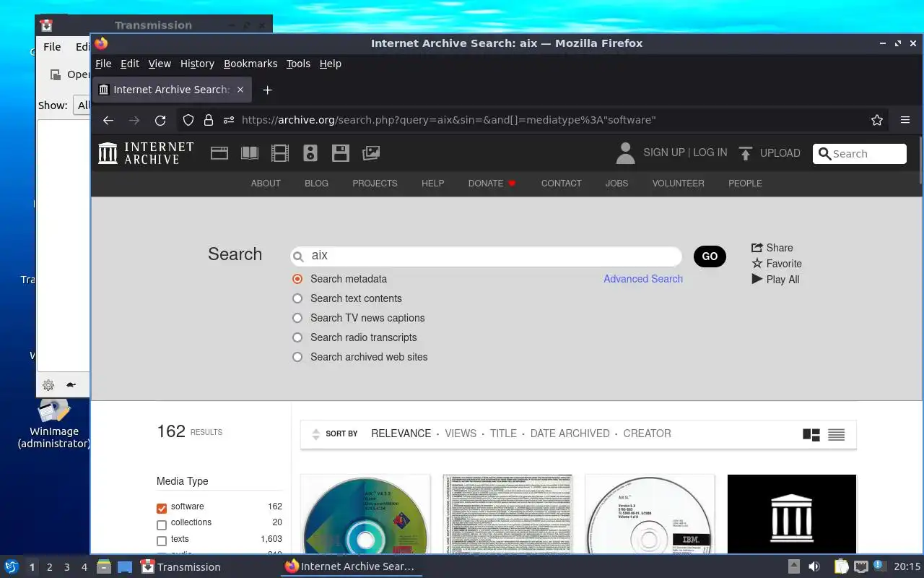This screenshot has height=578, width=924.
Task: Click the Internet Archive logo
Action: pyautogui.click(x=147, y=152)
